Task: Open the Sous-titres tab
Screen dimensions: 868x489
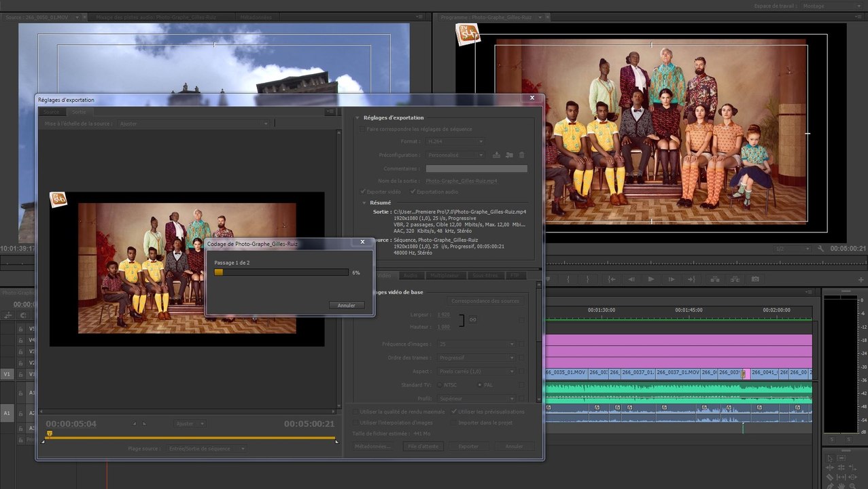Action: (x=485, y=276)
